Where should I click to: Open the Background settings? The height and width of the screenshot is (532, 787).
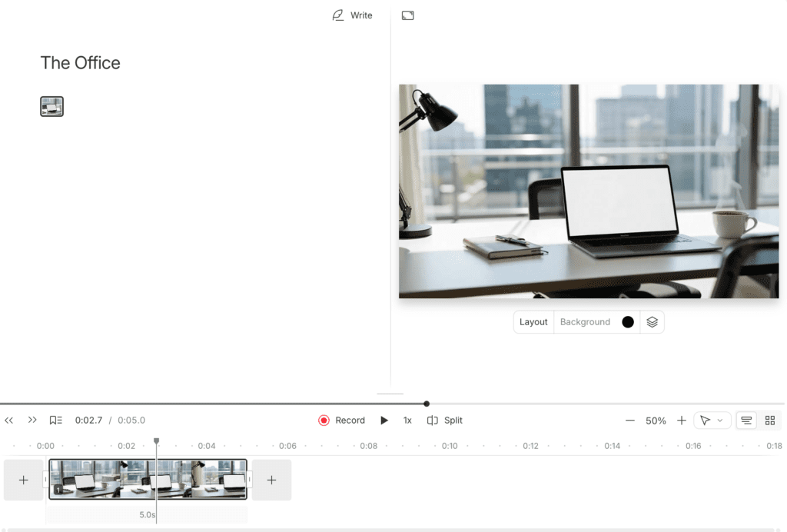click(x=585, y=321)
